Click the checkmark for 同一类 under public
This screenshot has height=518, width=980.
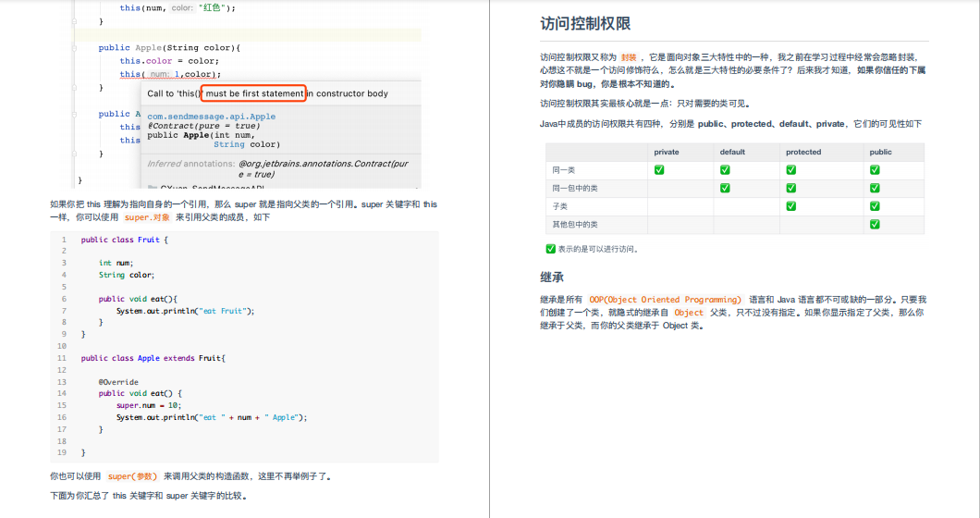(x=875, y=169)
